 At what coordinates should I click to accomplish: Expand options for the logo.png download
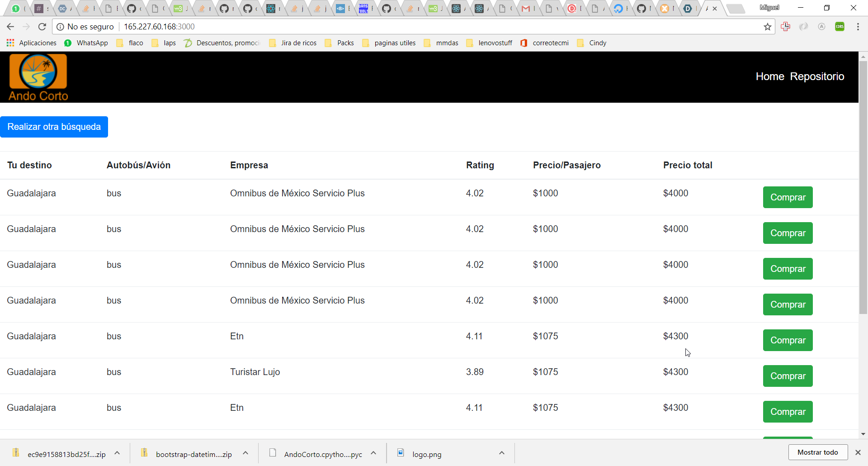pos(502,453)
